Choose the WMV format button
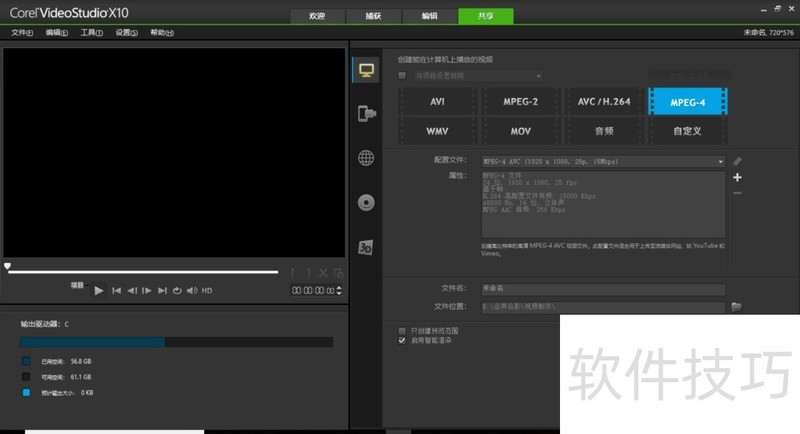Screen dimensions: 800x434 point(438,131)
